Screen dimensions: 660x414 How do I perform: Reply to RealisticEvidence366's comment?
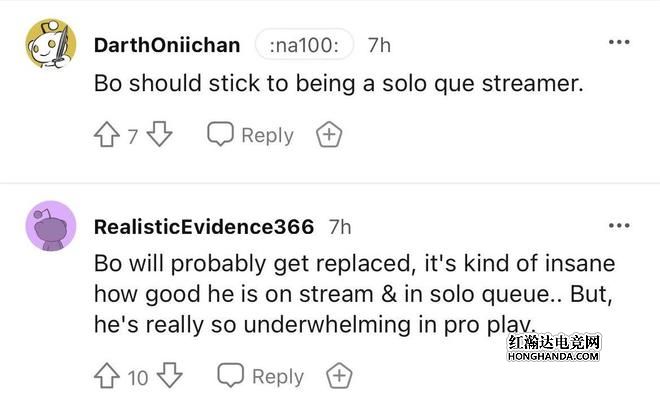click(x=262, y=376)
